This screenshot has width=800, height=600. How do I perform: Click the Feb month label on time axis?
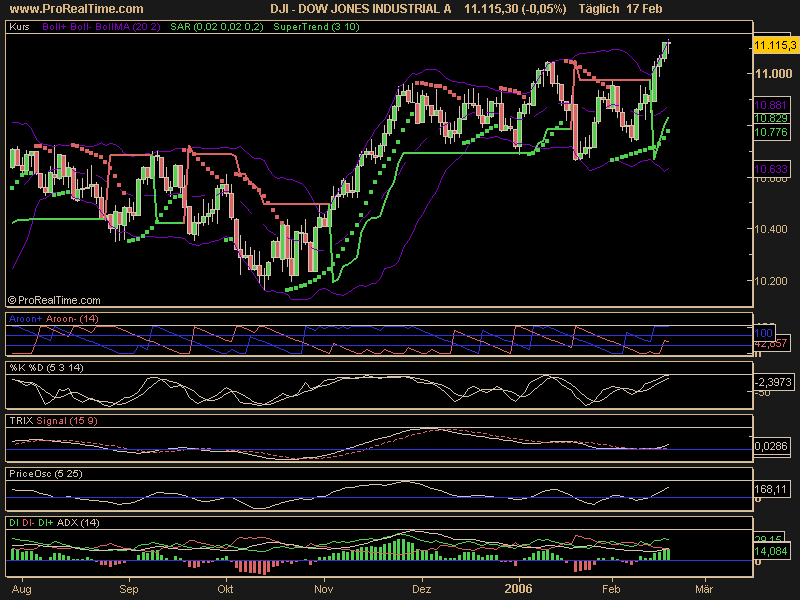tap(611, 589)
